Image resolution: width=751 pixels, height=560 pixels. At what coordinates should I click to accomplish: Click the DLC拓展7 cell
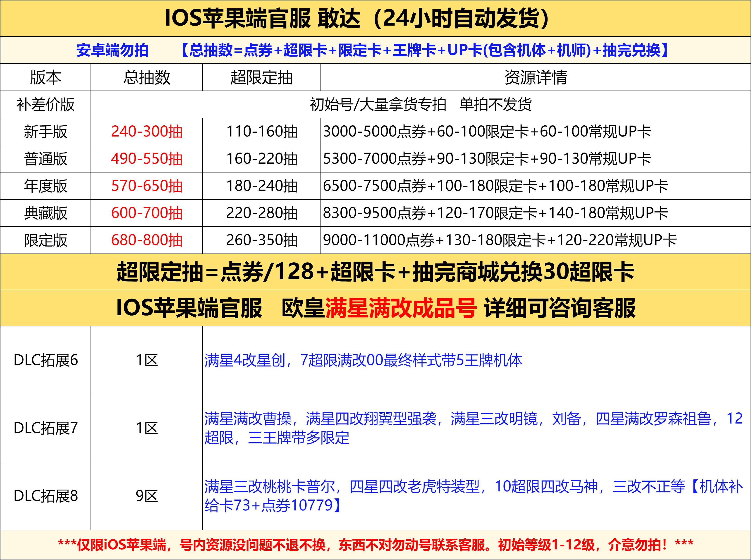click(x=45, y=428)
